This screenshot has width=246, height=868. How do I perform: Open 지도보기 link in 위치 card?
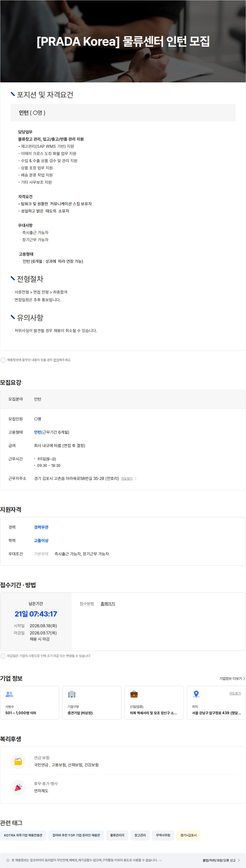(235, 693)
